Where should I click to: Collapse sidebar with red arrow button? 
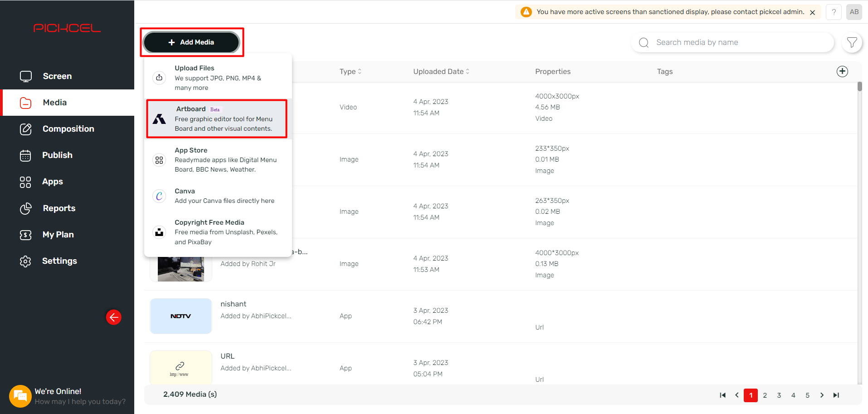(113, 317)
